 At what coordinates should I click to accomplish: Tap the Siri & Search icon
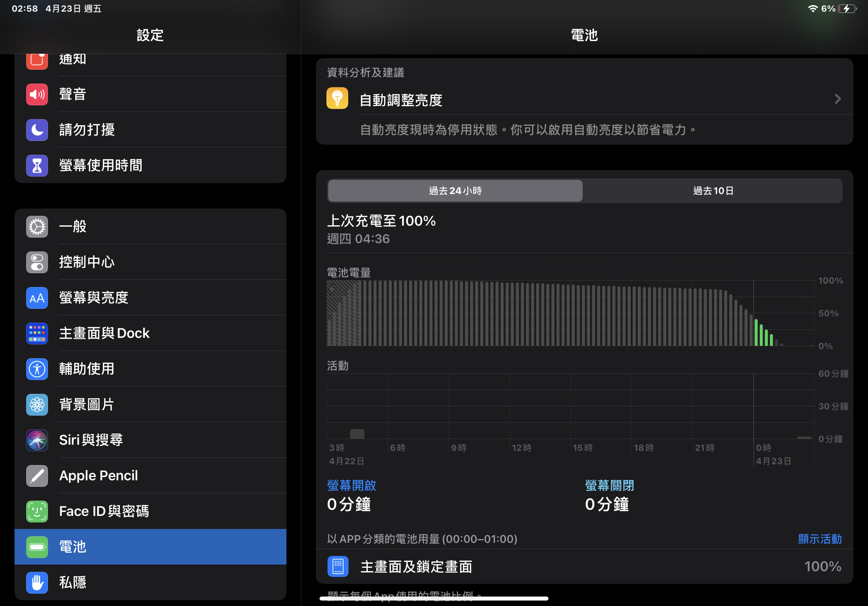pyautogui.click(x=37, y=440)
